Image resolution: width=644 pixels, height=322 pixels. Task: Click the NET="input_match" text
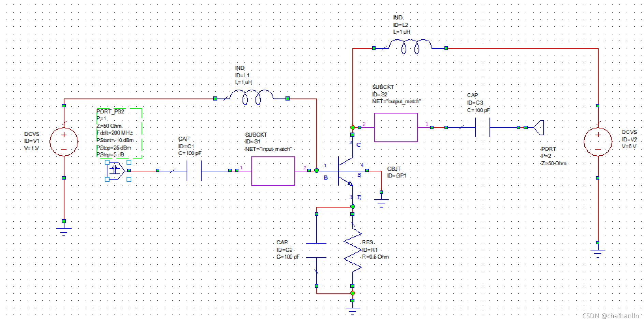(x=268, y=149)
